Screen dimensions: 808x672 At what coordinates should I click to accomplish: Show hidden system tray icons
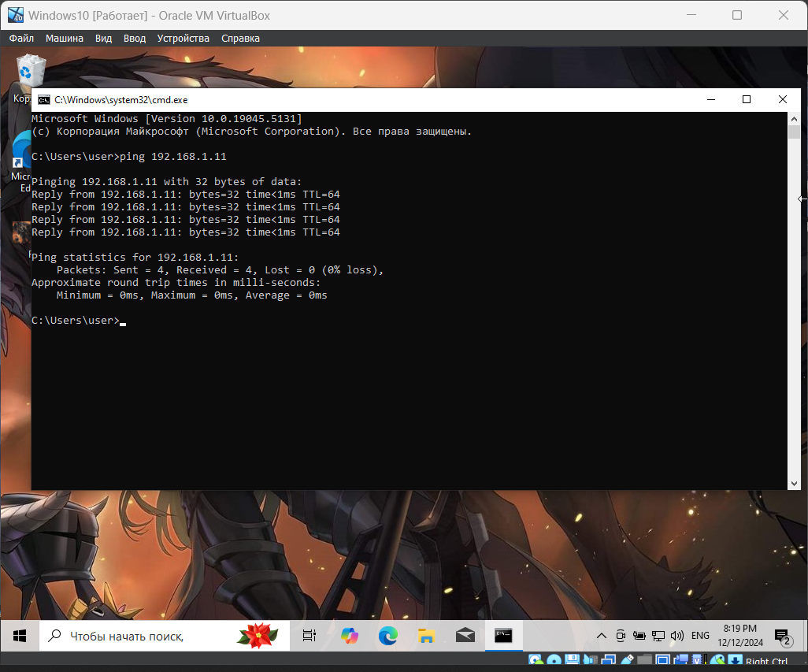602,636
